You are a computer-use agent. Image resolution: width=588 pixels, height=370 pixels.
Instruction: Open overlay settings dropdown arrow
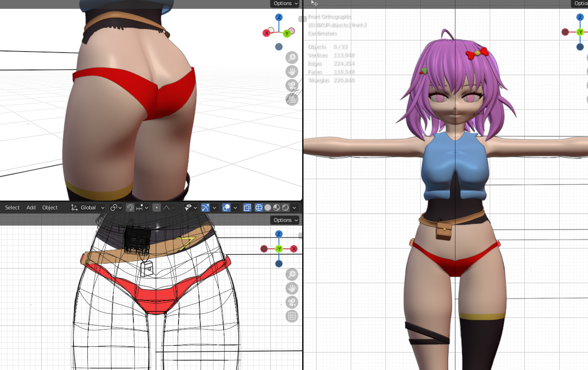point(235,208)
